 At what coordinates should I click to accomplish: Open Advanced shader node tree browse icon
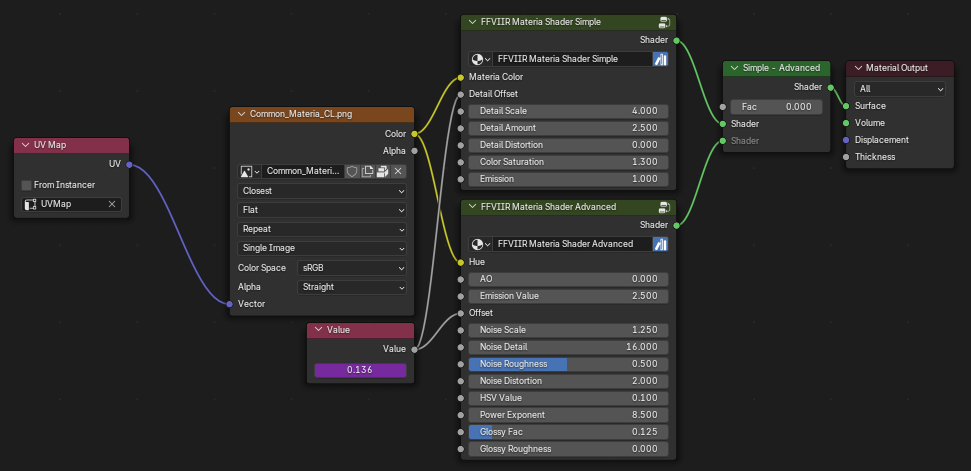(481, 244)
